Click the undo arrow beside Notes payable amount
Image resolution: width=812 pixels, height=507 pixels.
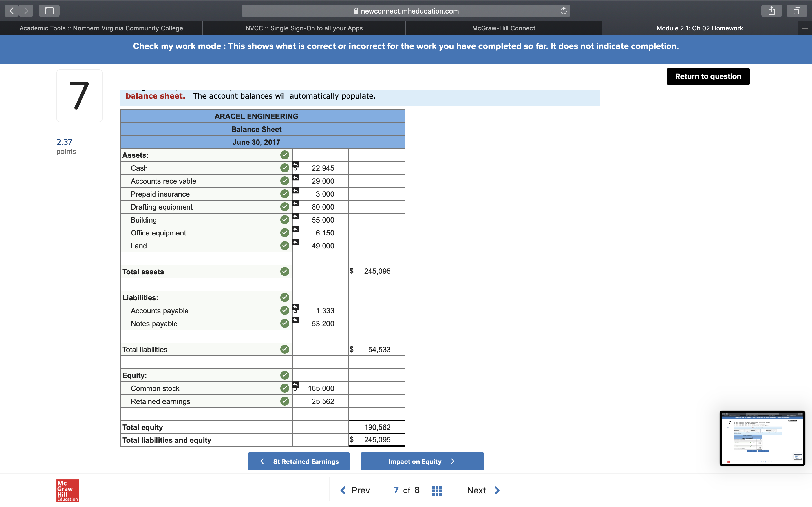pyautogui.click(x=295, y=320)
